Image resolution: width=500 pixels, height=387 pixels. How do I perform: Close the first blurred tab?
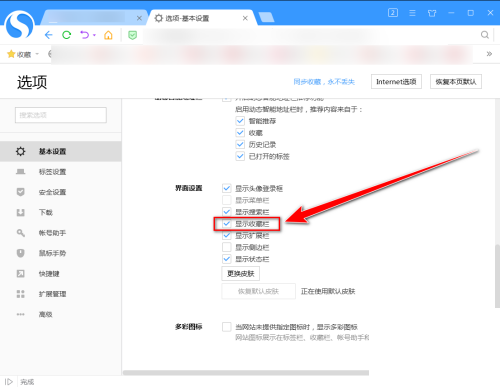tap(139, 18)
